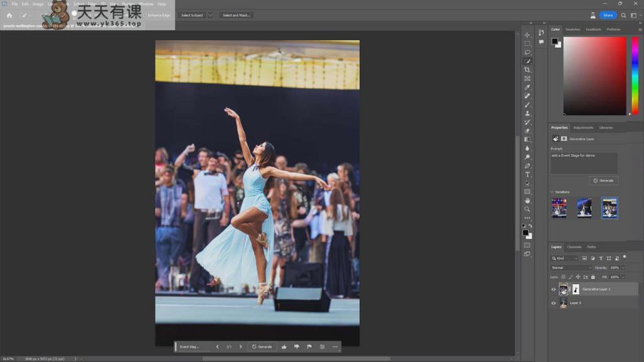644x362 pixels.
Task: Select the Hand tool
Action: point(528,200)
